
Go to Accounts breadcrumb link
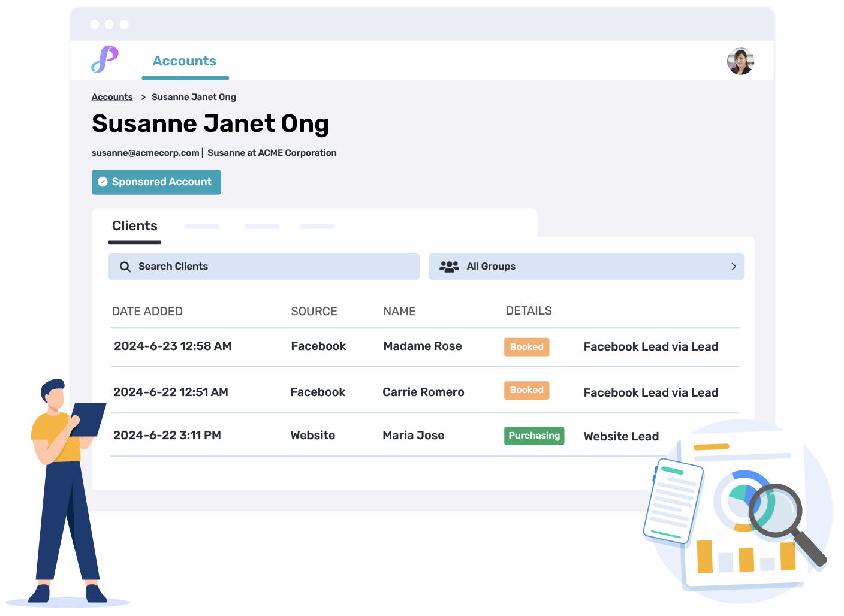(112, 97)
